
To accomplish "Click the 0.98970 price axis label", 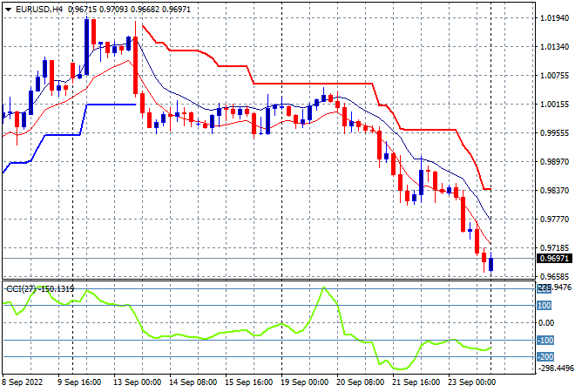I will pos(555,162).
